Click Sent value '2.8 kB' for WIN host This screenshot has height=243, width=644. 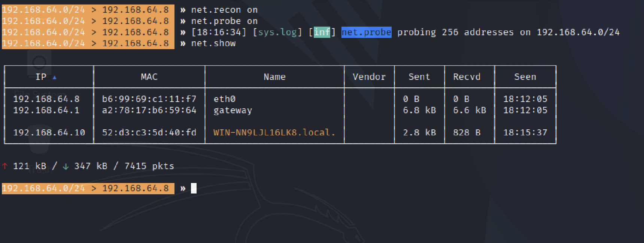point(419,133)
